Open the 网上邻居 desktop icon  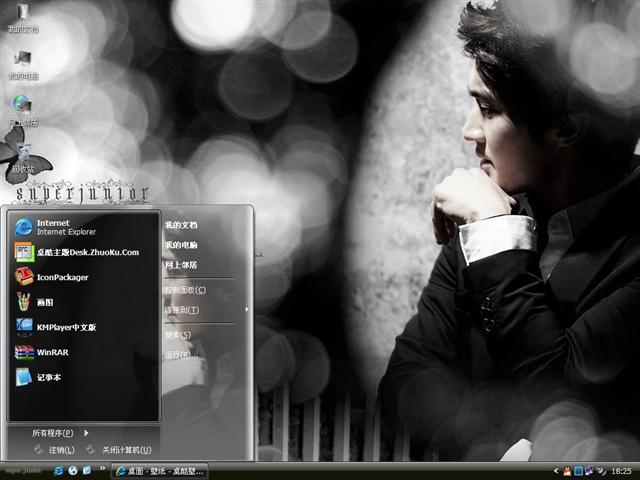23,110
